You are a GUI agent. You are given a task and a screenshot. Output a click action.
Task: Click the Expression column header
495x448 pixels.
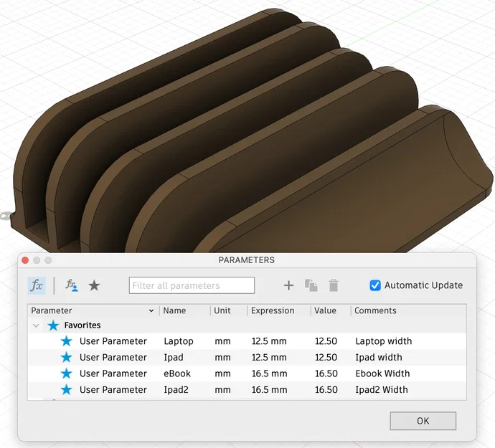point(273,310)
